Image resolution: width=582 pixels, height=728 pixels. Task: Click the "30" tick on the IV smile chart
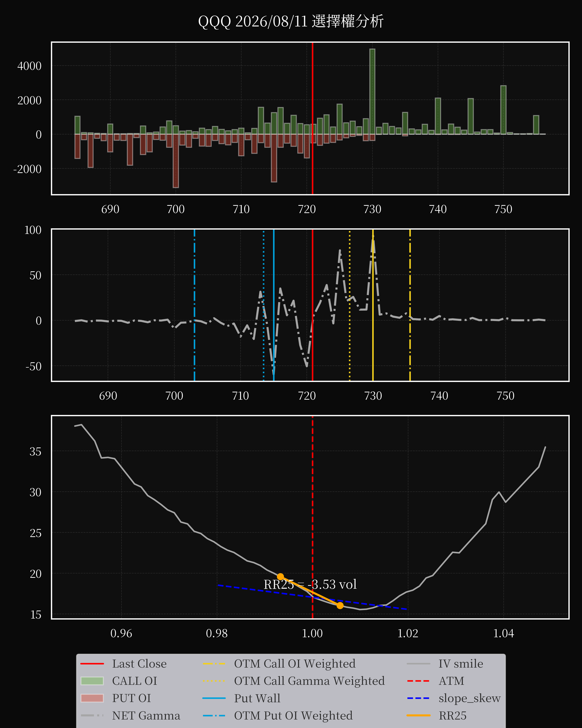(x=35, y=493)
